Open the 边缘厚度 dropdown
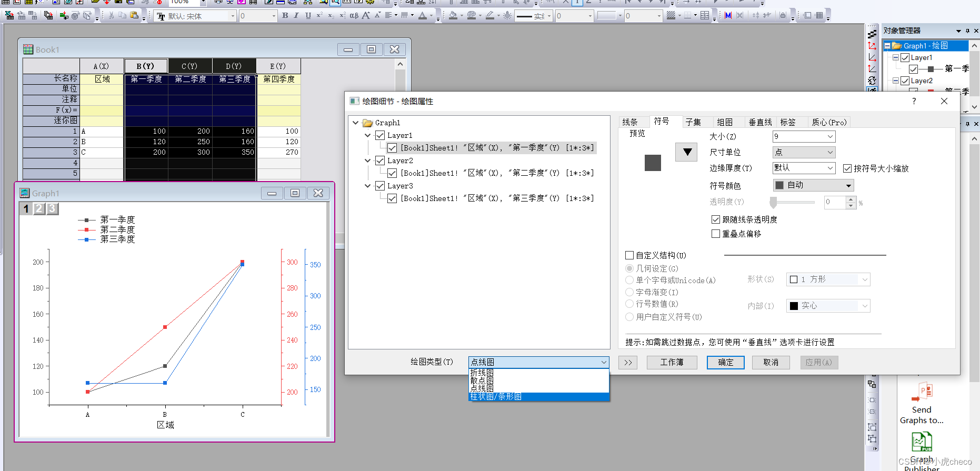This screenshot has height=471, width=980. click(x=830, y=168)
